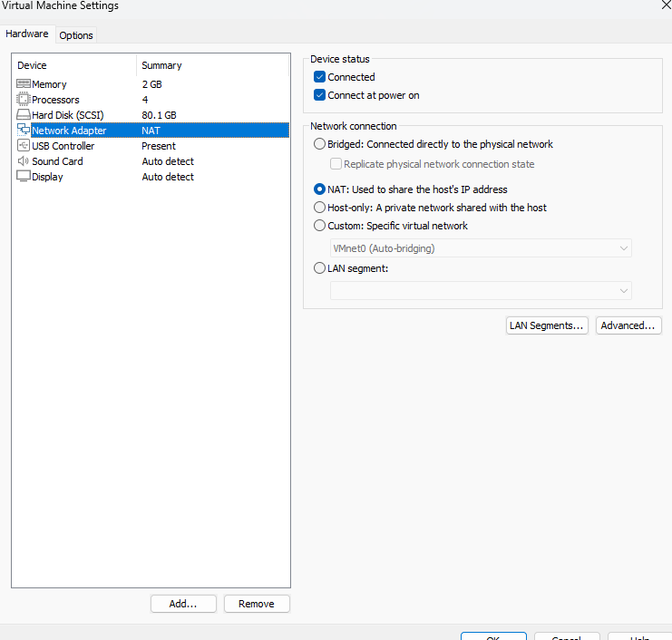Image resolution: width=672 pixels, height=640 pixels.
Task: Click the 80.1 GB disk summary
Action: point(159,115)
